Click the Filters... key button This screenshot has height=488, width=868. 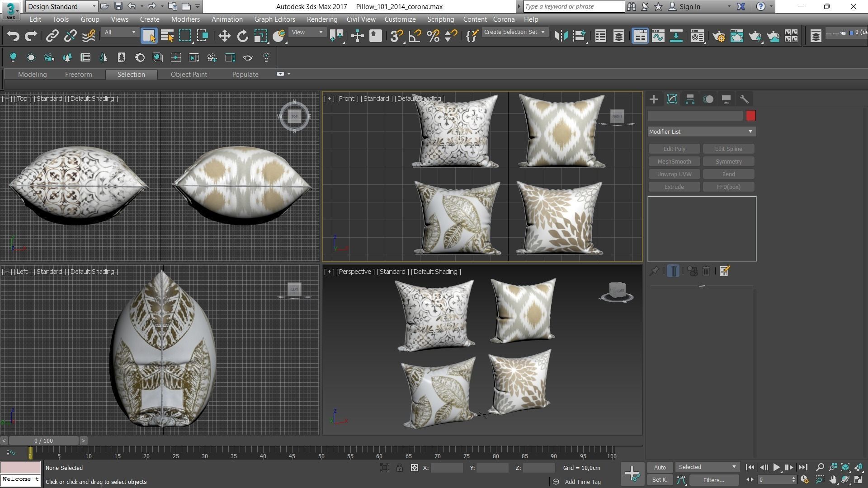pos(714,480)
